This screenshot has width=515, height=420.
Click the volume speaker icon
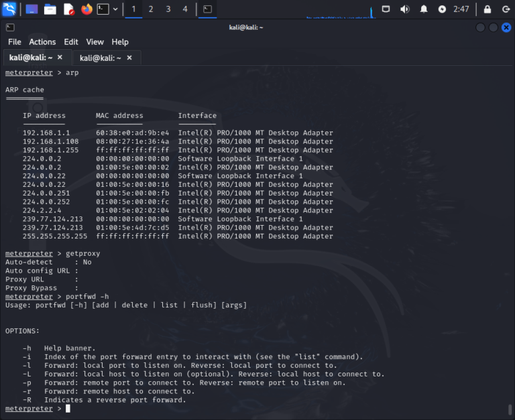404,9
